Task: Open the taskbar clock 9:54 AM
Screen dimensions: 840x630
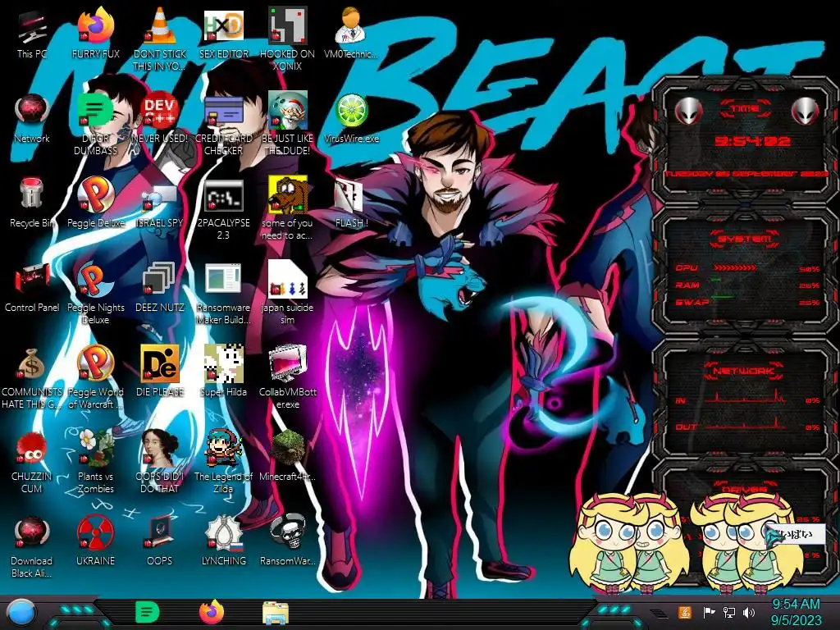Action: tap(796, 612)
